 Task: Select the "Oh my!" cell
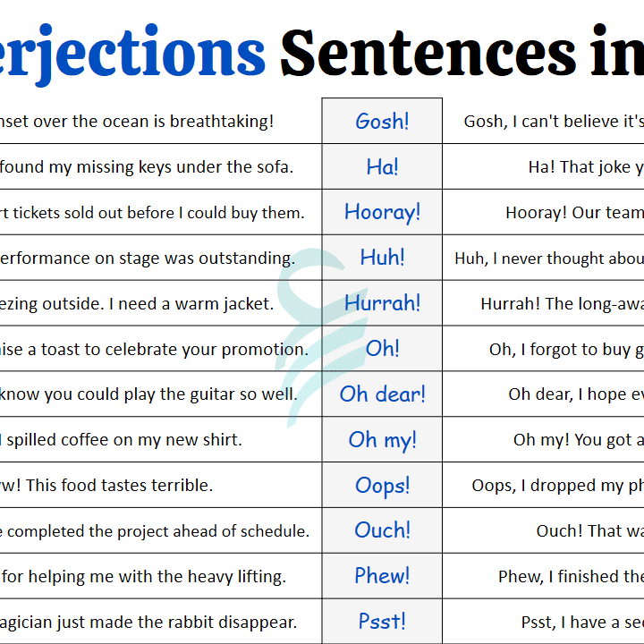[x=382, y=440]
